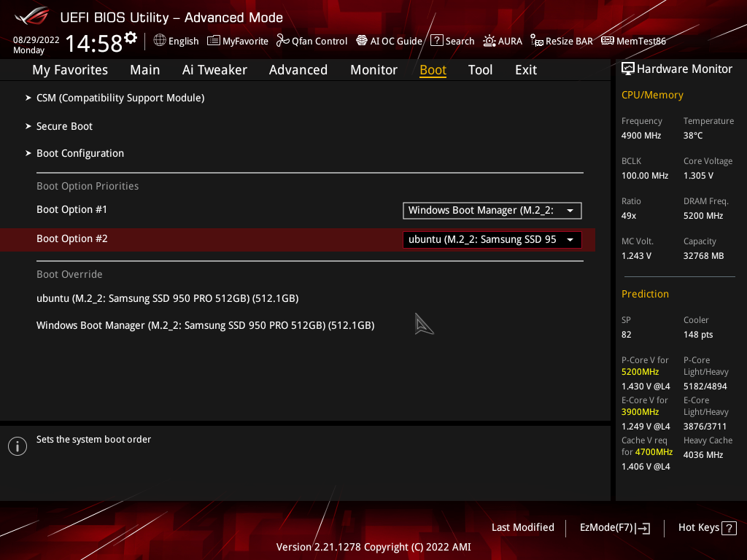The image size is (747, 560).
Task: Select Boot Option #2 row label
Action: pyautogui.click(x=72, y=238)
